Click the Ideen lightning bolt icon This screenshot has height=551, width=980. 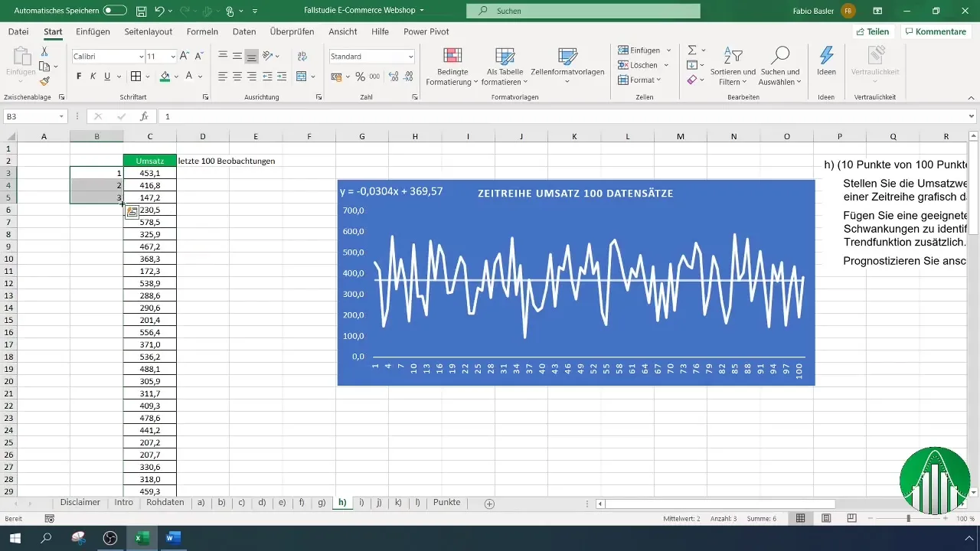click(x=826, y=55)
